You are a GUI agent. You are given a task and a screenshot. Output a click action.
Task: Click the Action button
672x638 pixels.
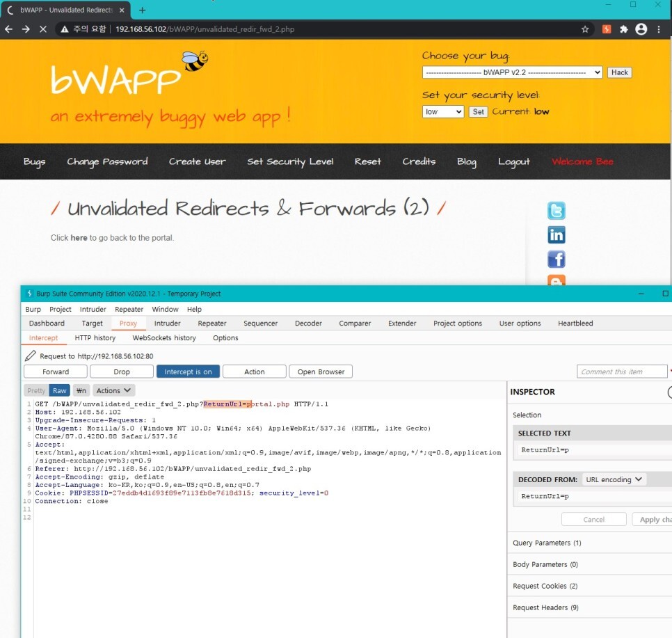coord(255,372)
